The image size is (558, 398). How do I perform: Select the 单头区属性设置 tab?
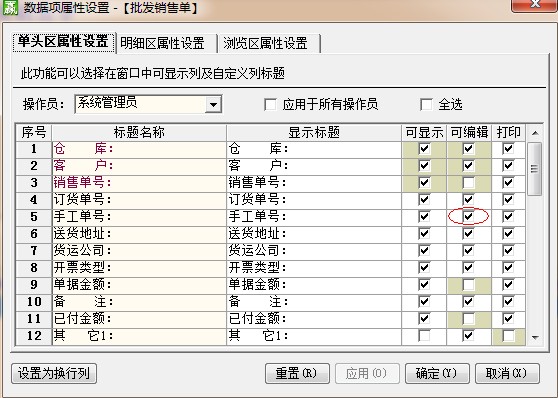63,42
